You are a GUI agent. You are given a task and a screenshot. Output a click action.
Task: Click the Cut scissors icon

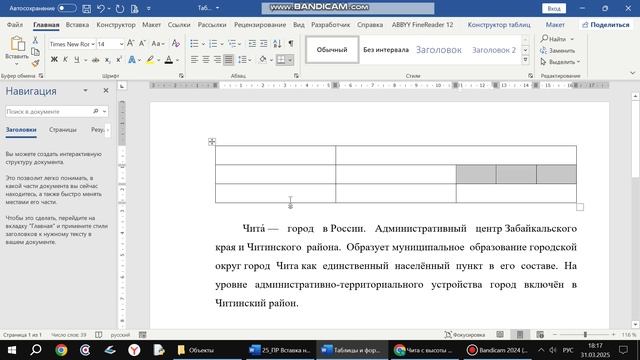(36, 40)
